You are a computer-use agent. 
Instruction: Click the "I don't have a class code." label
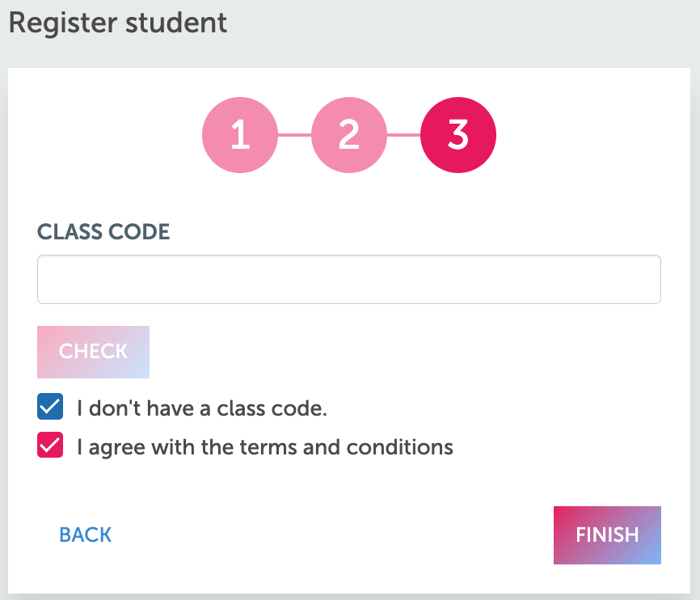[202, 408]
